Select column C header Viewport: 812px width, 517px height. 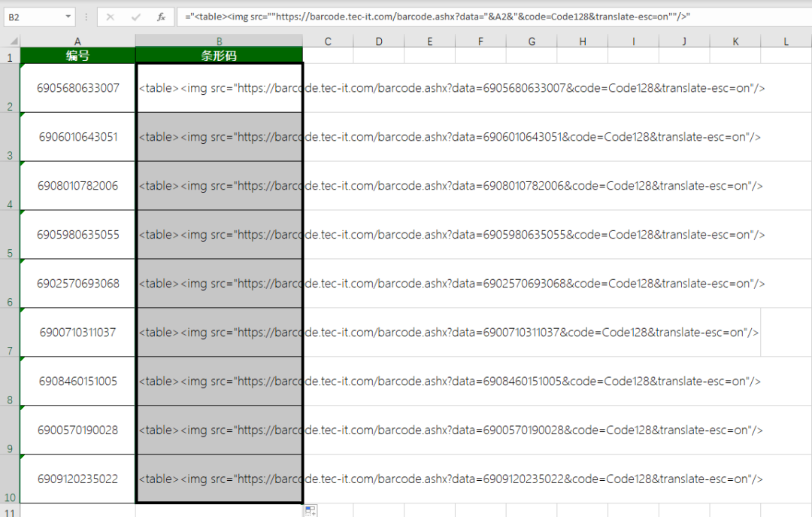click(328, 41)
